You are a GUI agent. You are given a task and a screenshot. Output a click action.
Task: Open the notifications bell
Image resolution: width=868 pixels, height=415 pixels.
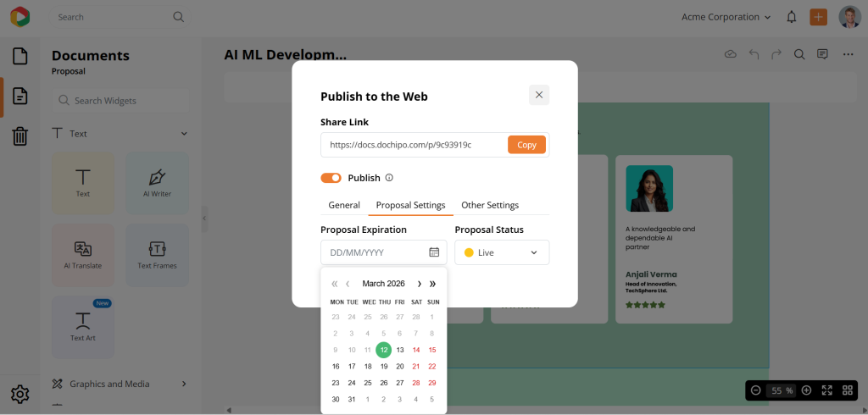792,17
